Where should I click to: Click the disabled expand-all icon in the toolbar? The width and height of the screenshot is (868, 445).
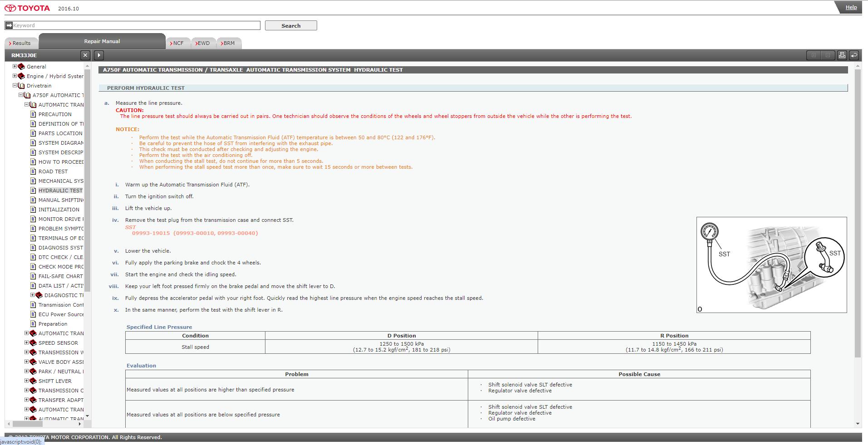click(x=814, y=55)
